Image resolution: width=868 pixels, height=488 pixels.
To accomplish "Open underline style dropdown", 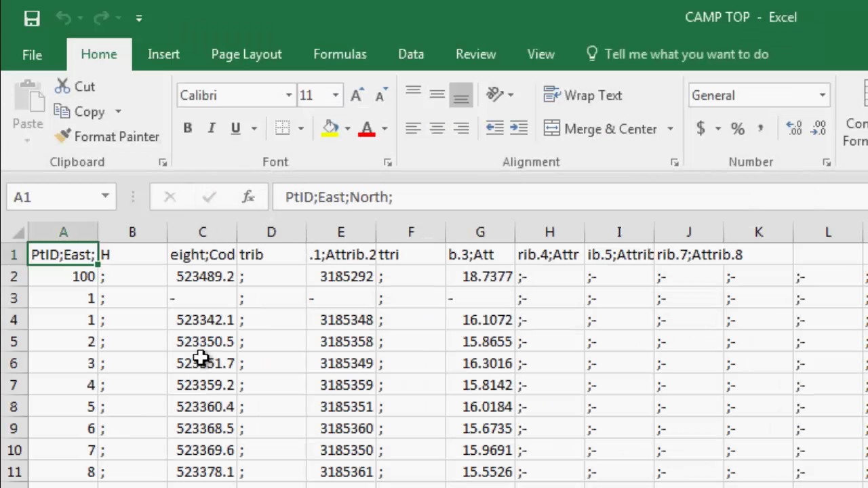I will tap(254, 128).
